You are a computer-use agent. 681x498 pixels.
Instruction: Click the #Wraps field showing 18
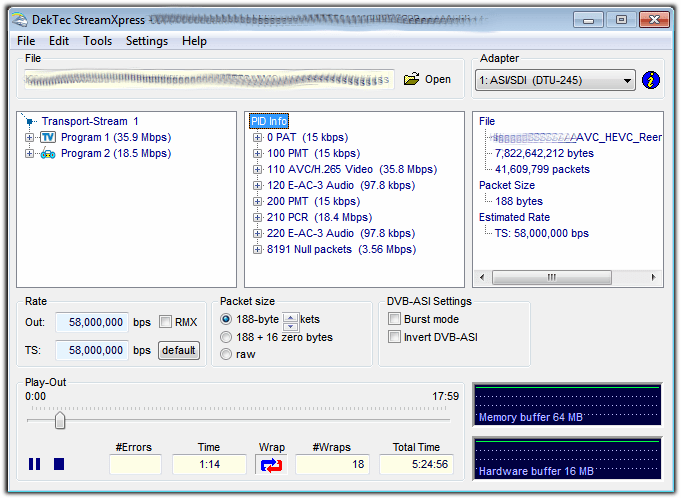pos(332,465)
